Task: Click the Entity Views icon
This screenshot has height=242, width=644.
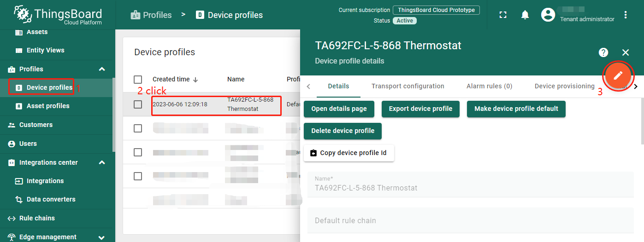Action: [x=19, y=50]
